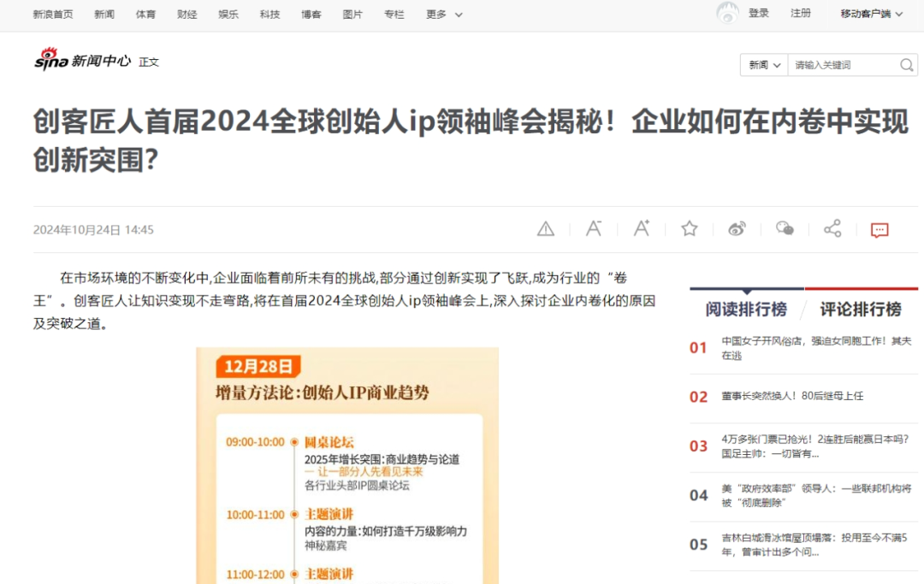The height and width of the screenshot is (584, 924).
Task: Open 博客 in the top navigation
Action: [x=311, y=15]
